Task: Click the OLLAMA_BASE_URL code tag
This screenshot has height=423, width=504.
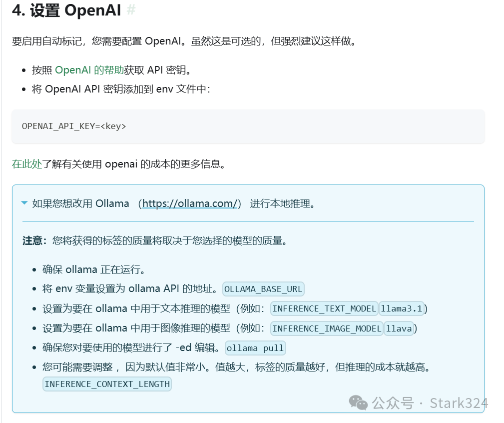Action: click(263, 289)
